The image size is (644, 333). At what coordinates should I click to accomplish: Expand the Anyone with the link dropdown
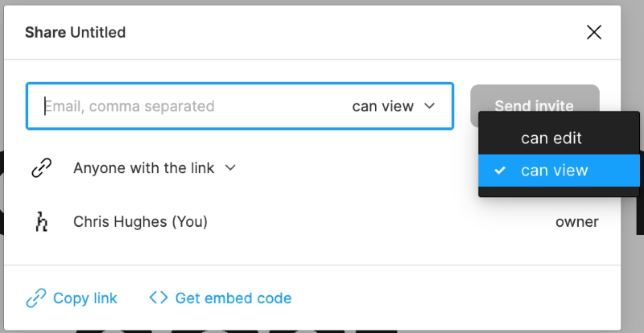click(155, 168)
